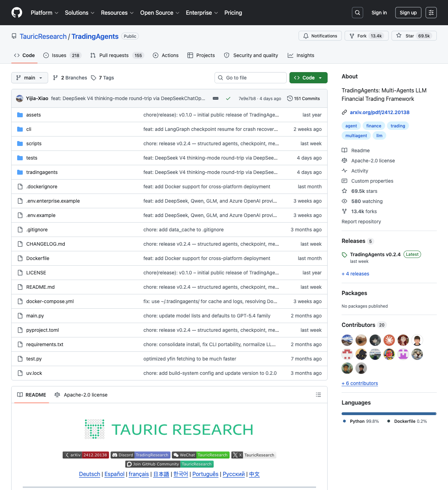Click the Report repository link

point(361,222)
